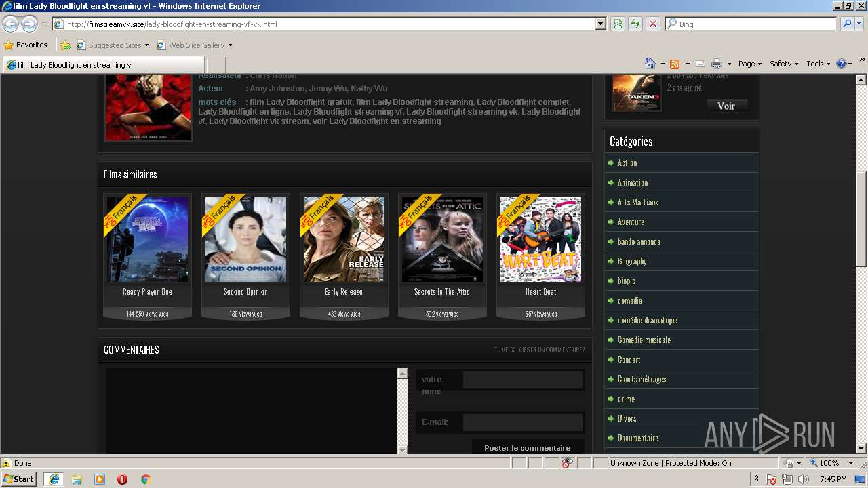Click the Help question mark icon
The width and height of the screenshot is (868, 488).
pos(842,64)
